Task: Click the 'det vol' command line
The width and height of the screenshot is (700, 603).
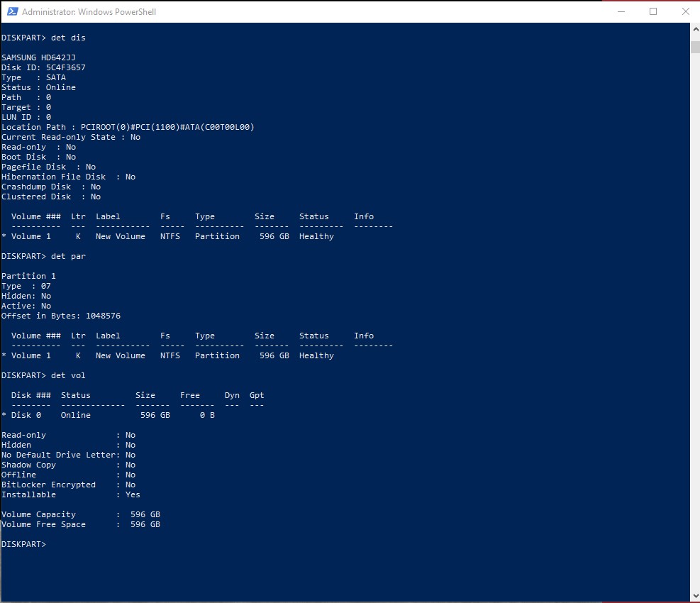Action: (43, 375)
